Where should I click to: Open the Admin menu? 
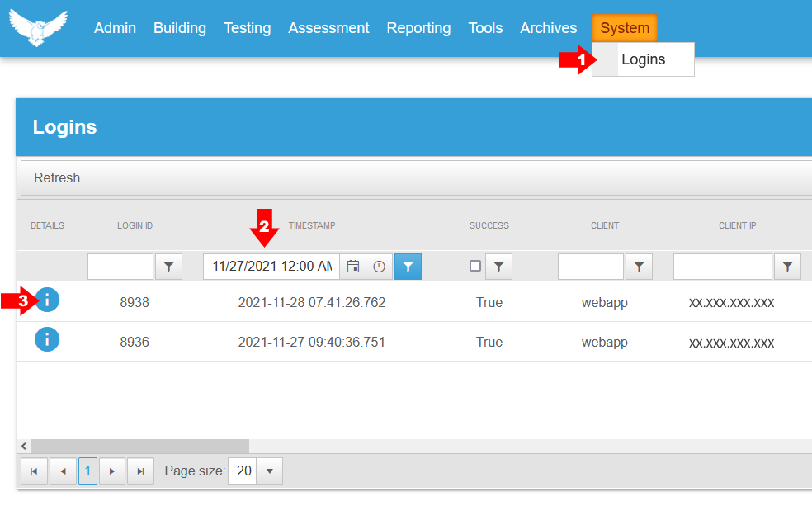click(115, 28)
